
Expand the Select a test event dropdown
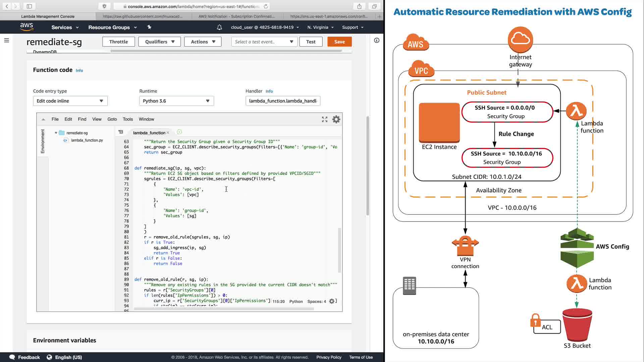(264, 42)
